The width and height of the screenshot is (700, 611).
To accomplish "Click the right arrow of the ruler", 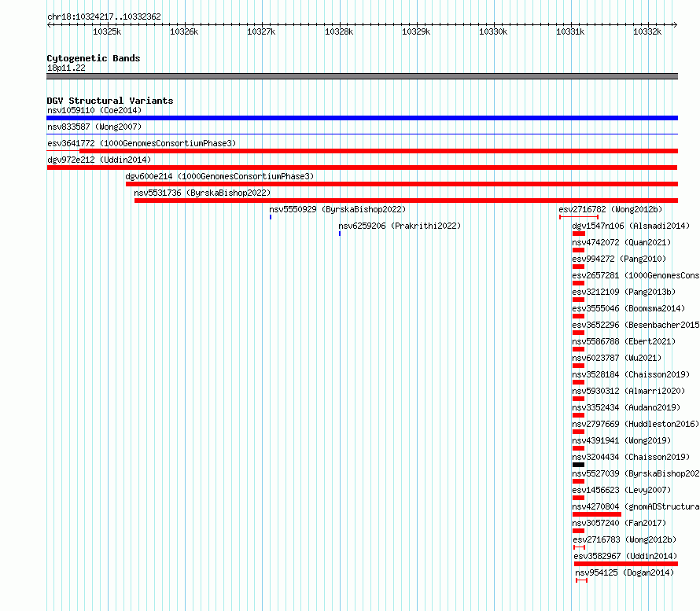I will coord(676,25).
